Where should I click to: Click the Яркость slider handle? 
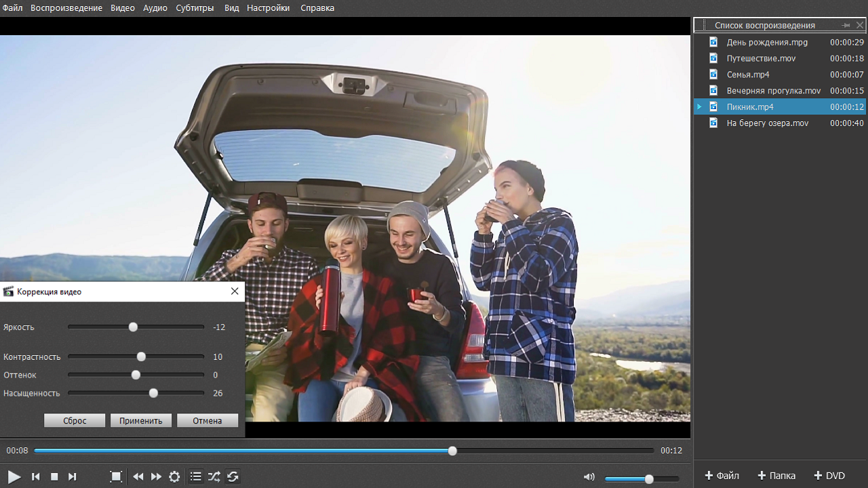[133, 327]
